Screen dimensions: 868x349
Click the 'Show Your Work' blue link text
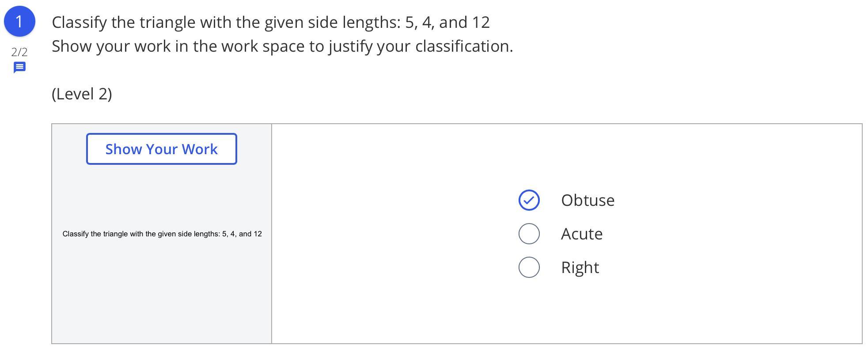pos(161,149)
